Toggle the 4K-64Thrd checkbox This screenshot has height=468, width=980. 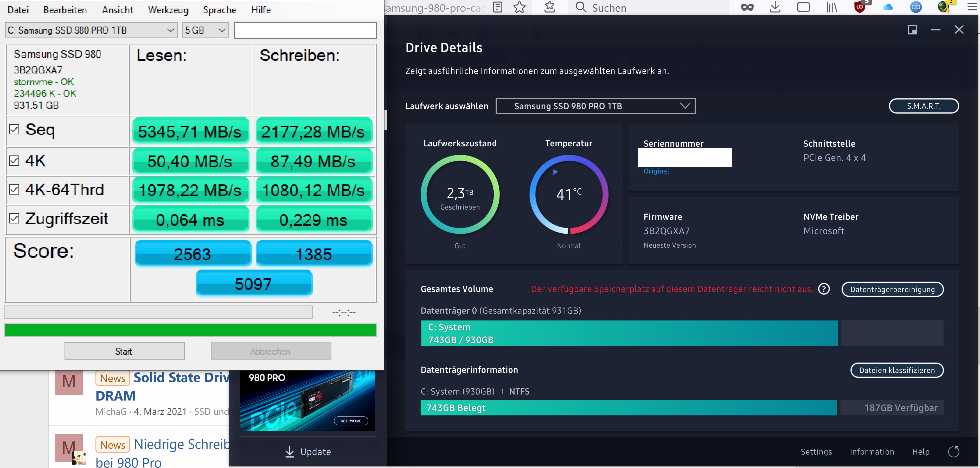[x=14, y=189]
